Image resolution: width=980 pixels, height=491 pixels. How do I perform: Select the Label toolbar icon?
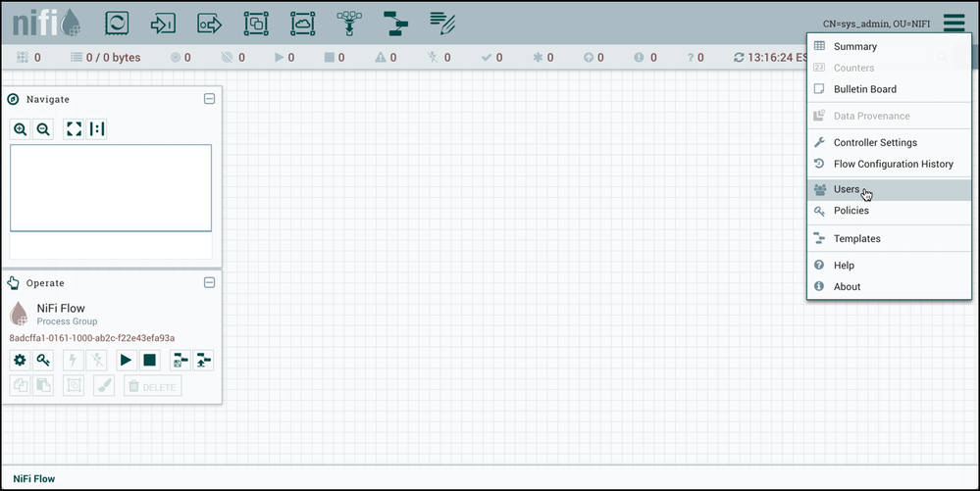coord(442,24)
